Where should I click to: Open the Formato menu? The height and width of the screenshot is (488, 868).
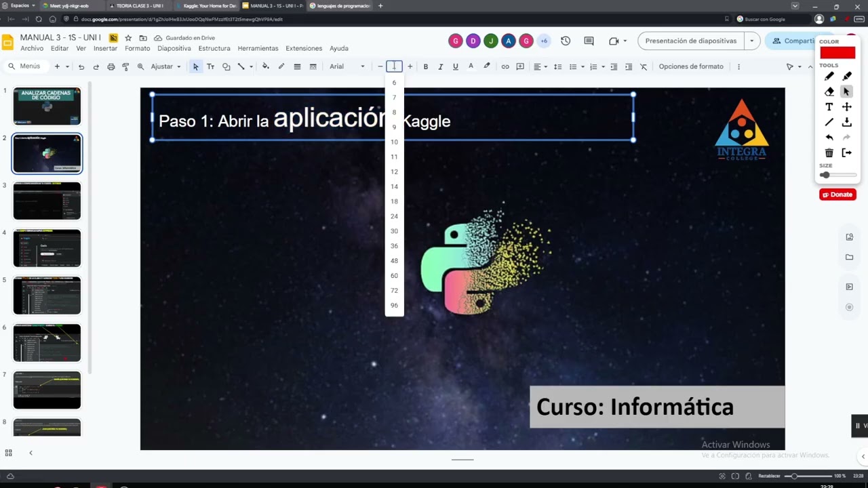(138, 49)
